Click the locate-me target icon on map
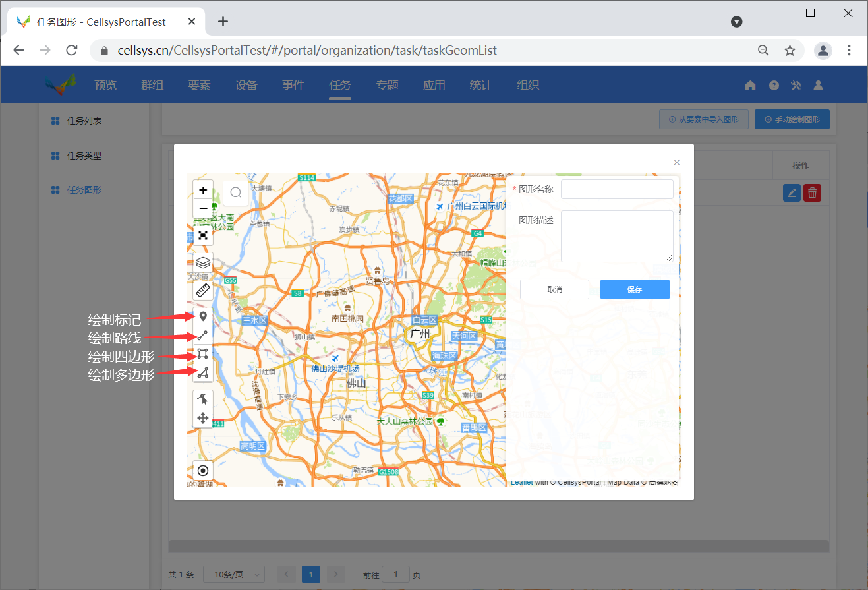 [203, 471]
